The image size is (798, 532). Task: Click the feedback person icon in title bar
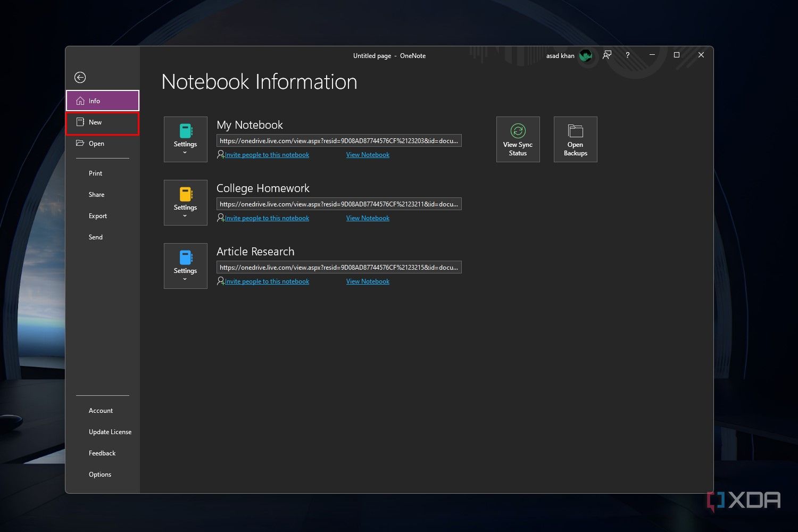pyautogui.click(x=607, y=55)
